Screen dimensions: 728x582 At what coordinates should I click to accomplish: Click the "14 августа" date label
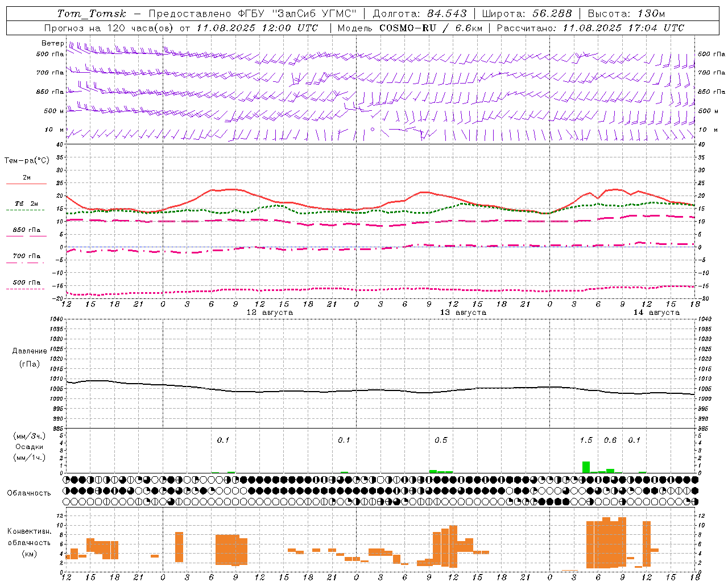(656, 313)
